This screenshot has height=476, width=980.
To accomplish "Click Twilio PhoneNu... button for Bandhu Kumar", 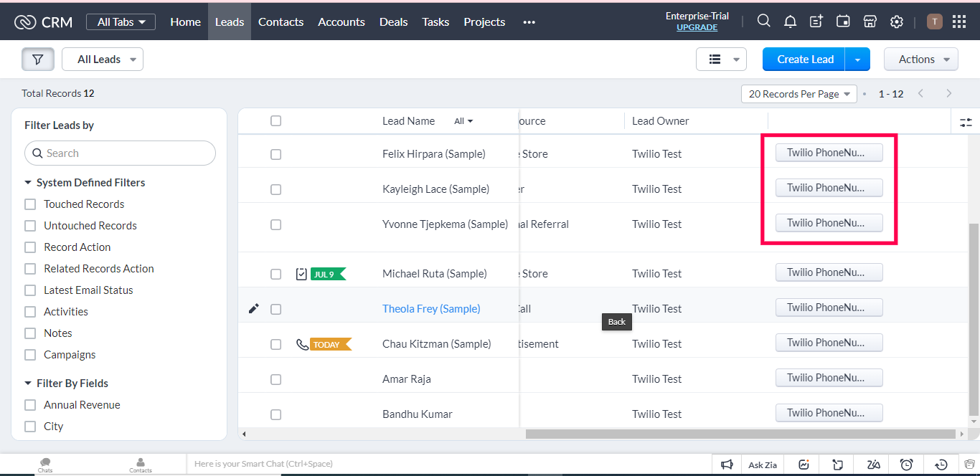I will [x=829, y=413].
